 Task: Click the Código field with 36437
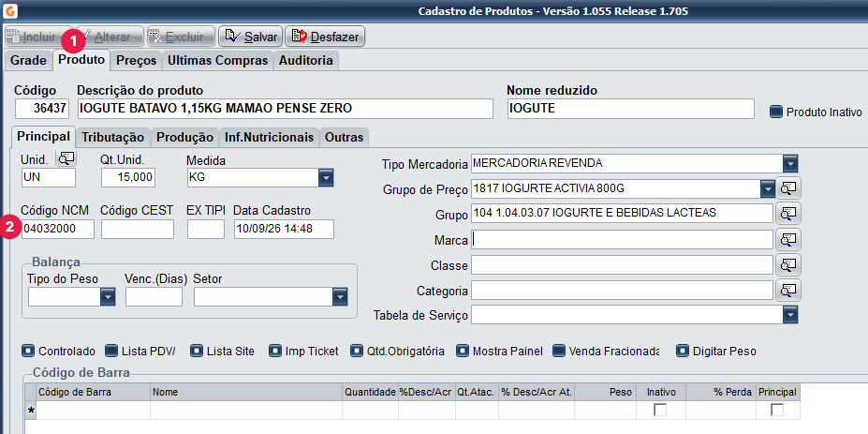click(x=42, y=109)
